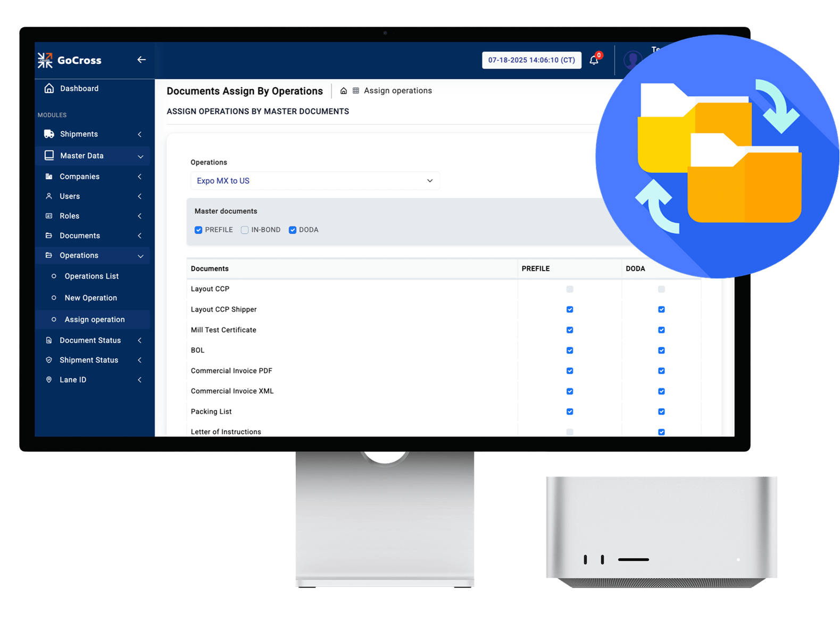
Task: Click the GoCross logo icon
Action: (45, 60)
